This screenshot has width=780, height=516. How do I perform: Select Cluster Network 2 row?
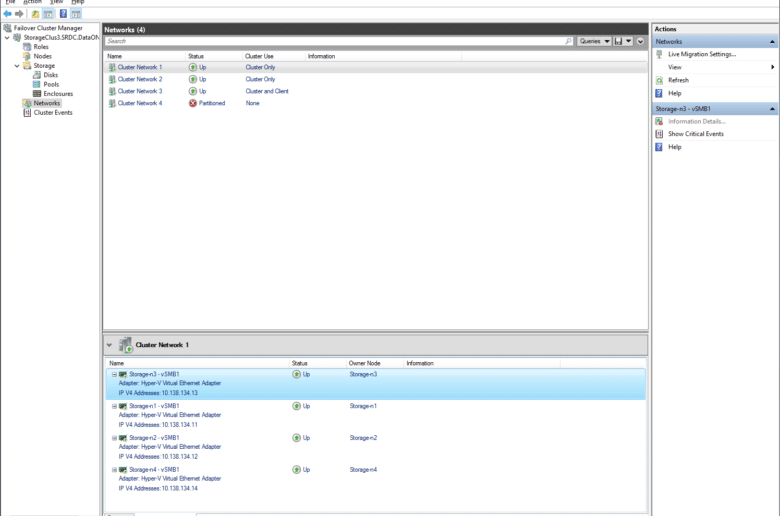point(376,79)
